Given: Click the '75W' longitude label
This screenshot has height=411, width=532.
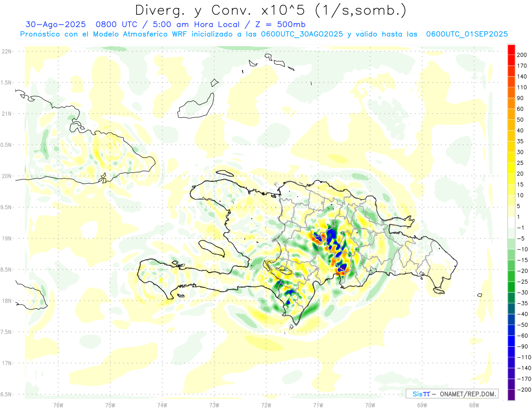Looking at the screenshot, I should pyautogui.click(x=110, y=405).
